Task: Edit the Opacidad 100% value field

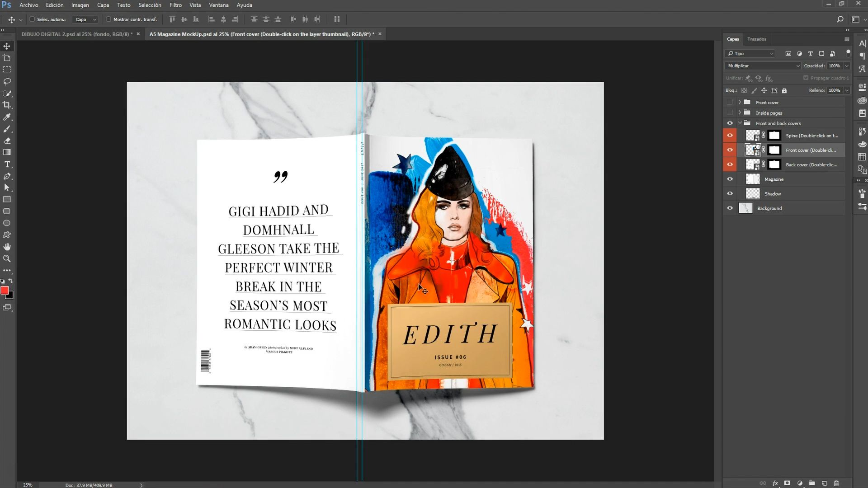Action: [x=834, y=66]
